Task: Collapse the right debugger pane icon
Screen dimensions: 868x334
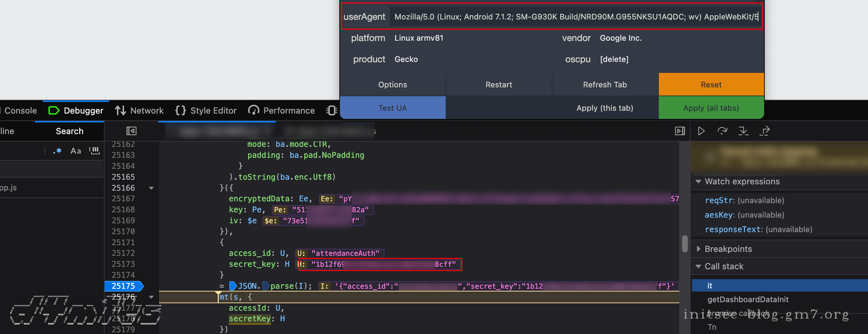Action: tap(680, 131)
